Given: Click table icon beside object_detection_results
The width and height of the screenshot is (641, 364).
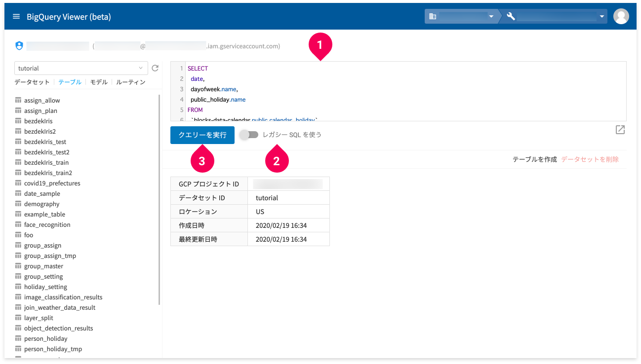Looking at the screenshot, I should click(19, 328).
